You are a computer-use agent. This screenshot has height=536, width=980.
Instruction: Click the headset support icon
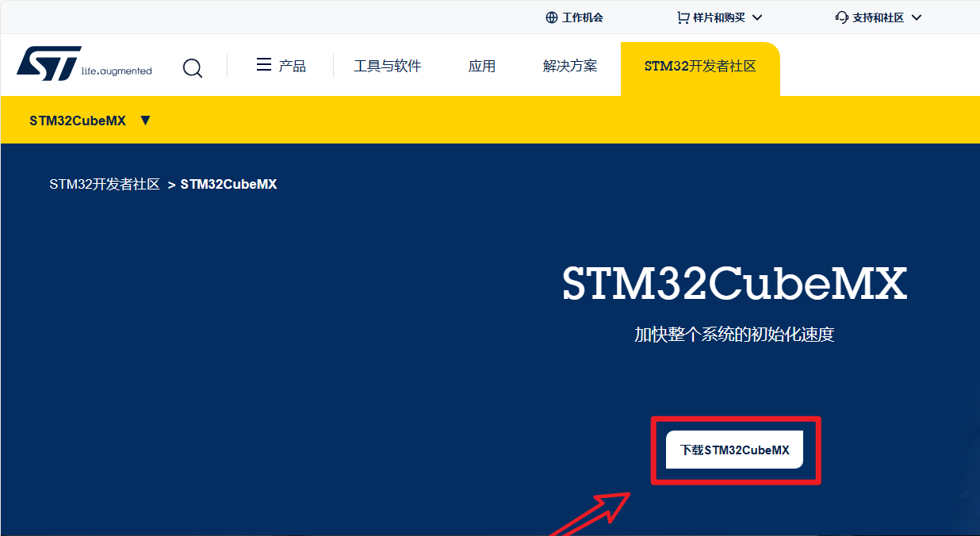pyautogui.click(x=842, y=17)
